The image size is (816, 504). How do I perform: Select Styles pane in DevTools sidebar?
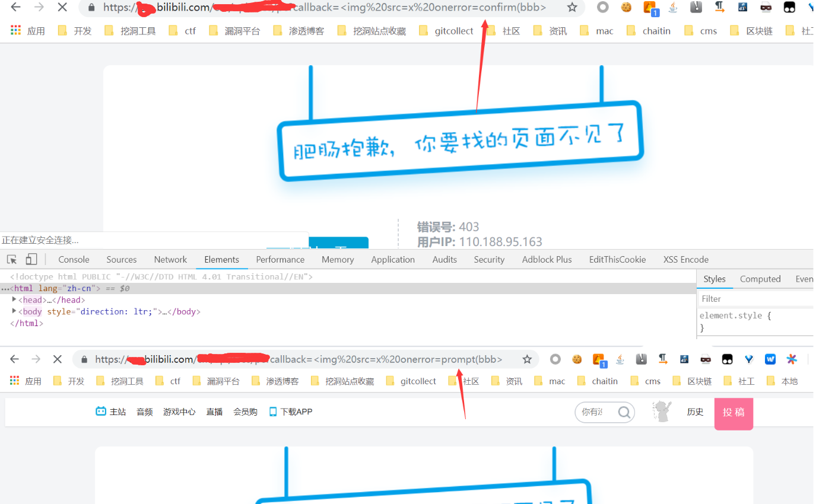tap(715, 279)
